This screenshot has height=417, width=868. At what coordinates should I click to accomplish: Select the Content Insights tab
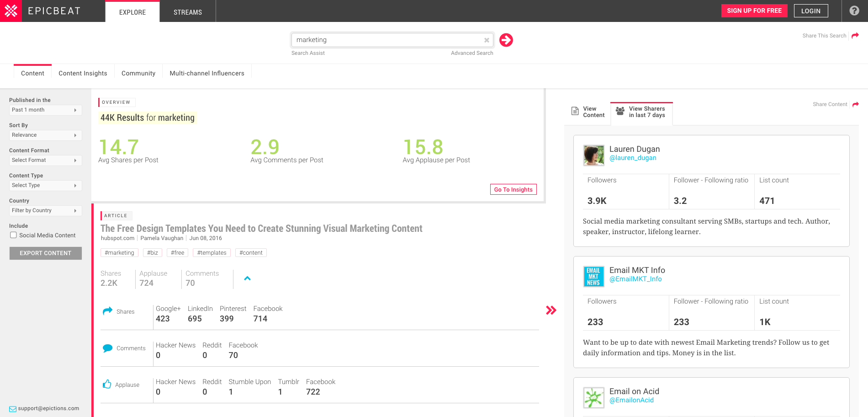(x=83, y=73)
